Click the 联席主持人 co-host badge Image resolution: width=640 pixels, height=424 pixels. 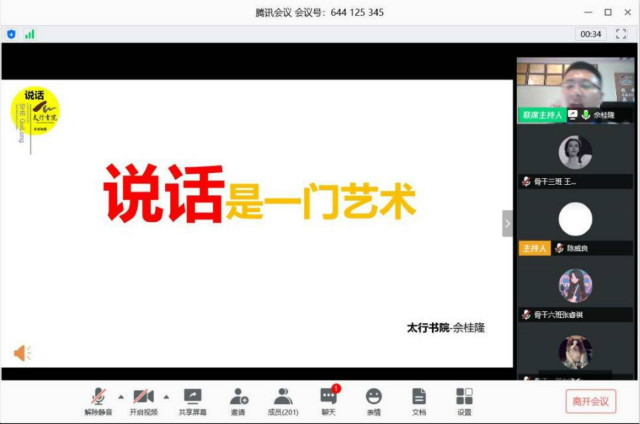tap(542, 115)
